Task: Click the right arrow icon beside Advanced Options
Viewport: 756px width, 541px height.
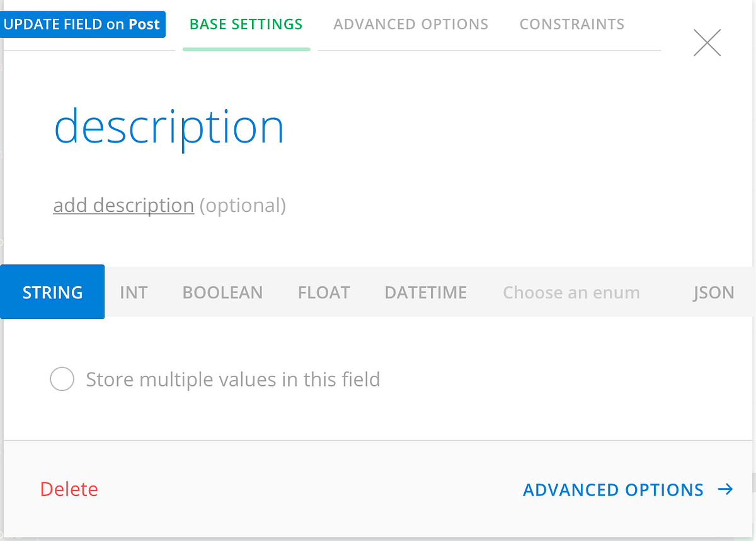Action: click(x=726, y=489)
